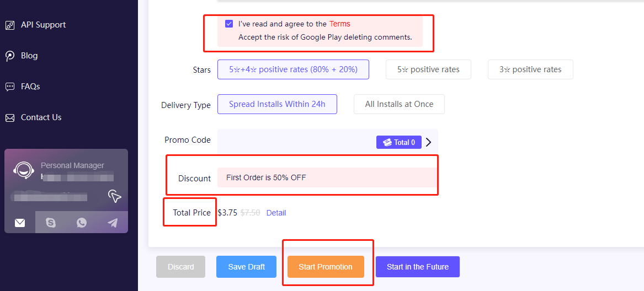Click the FAQs chat bubble icon
Screen dimensions: 644x291
click(10, 87)
